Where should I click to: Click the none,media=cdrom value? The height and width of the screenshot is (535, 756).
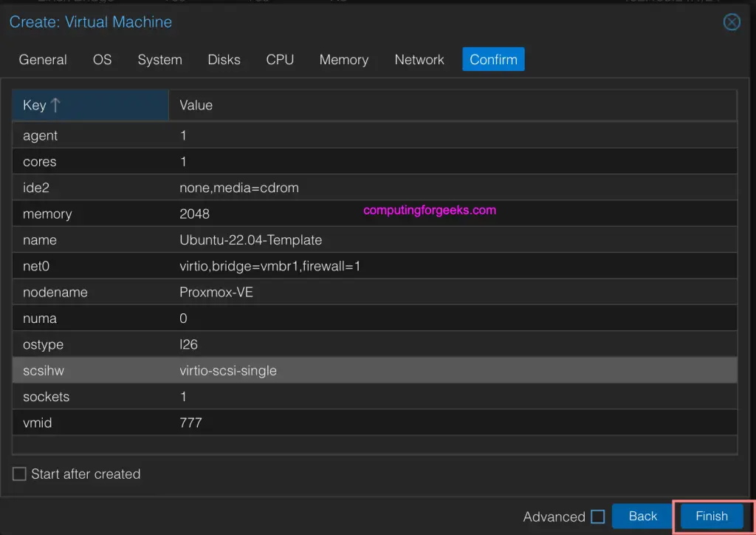click(x=238, y=187)
